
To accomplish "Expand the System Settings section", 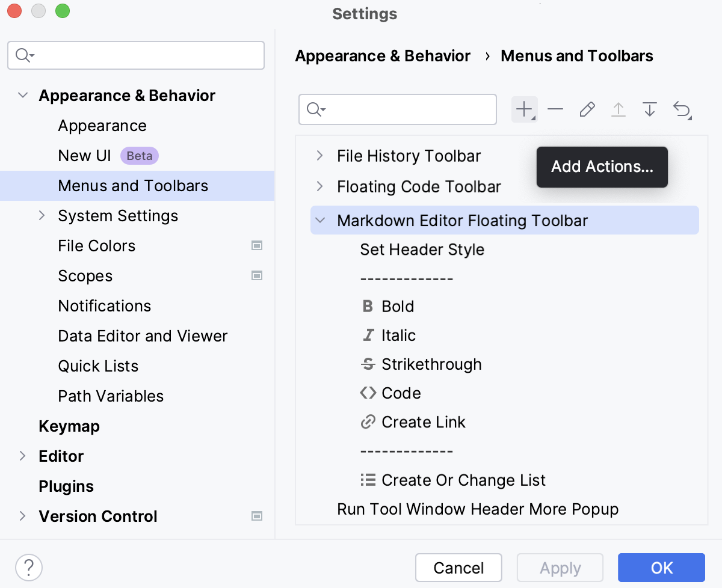I will [x=42, y=215].
